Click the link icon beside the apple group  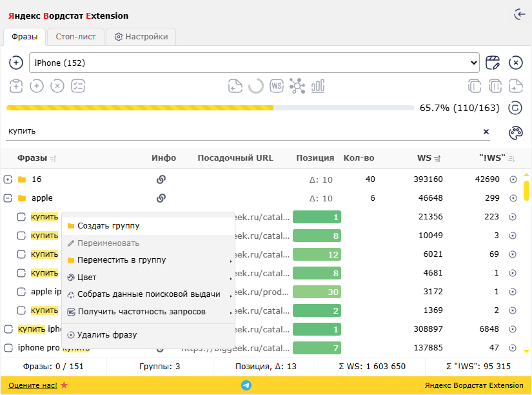(x=161, y=198)
